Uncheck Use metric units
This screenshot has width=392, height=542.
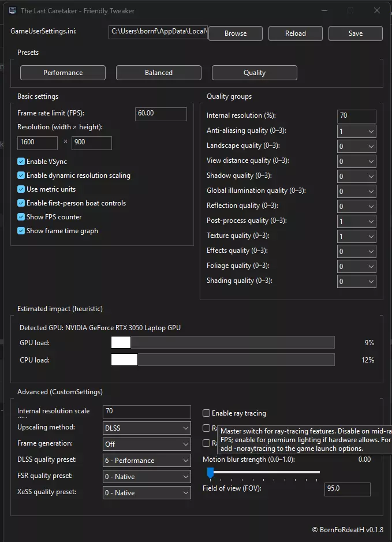pos(21,189)
